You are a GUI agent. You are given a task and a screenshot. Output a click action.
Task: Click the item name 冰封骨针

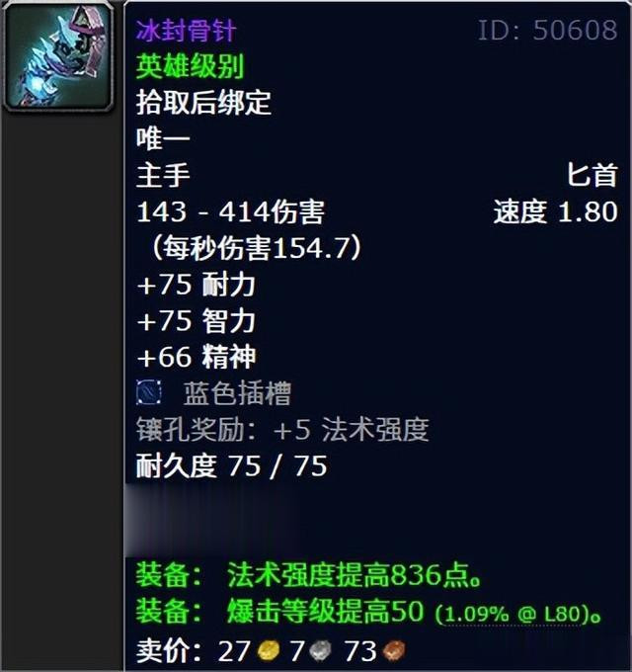click(x=186, y=31)
